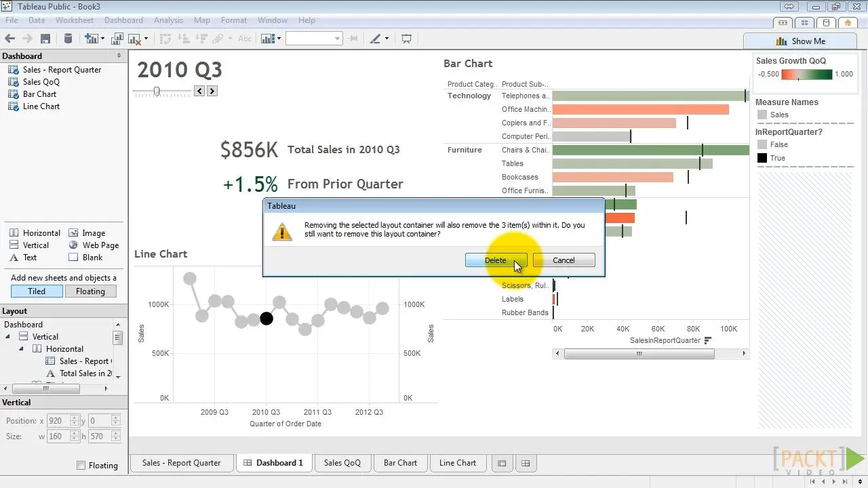Image resolution: width=868 pixels, height=488 pixels.
Task: Click the Presentation Mode icon
Action: pyautogui.click(x=407, y=39)
